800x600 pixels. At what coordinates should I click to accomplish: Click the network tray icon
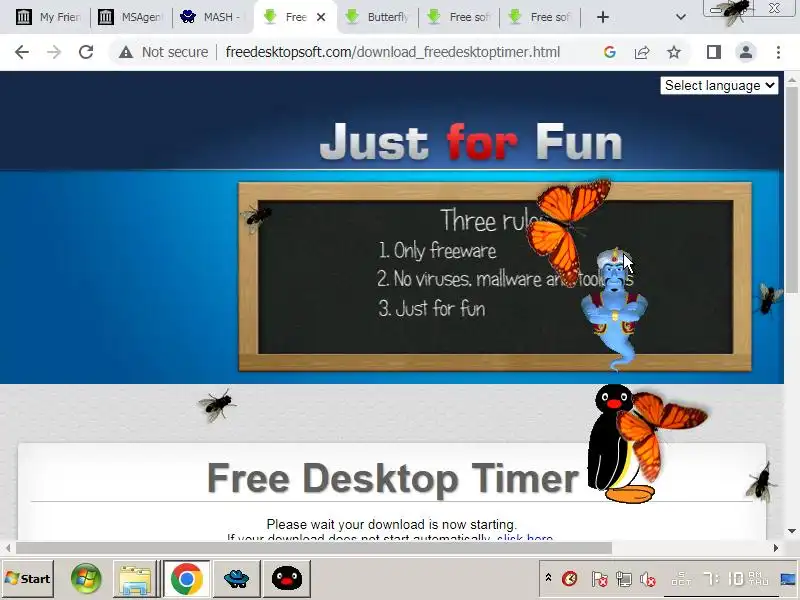click(623, 579)
